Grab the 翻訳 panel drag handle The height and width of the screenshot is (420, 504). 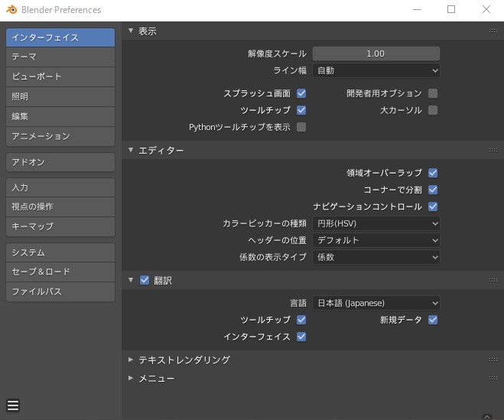pos(493,280)
